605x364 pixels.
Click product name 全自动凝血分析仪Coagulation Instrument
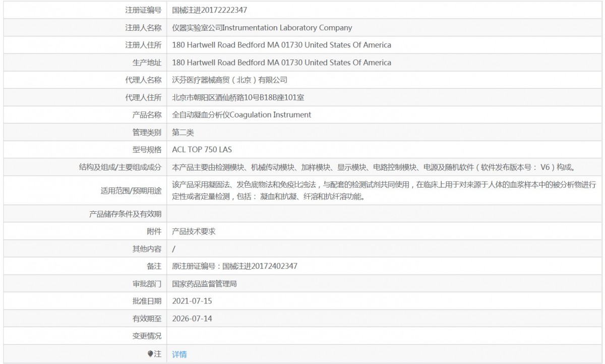point(241,114)
